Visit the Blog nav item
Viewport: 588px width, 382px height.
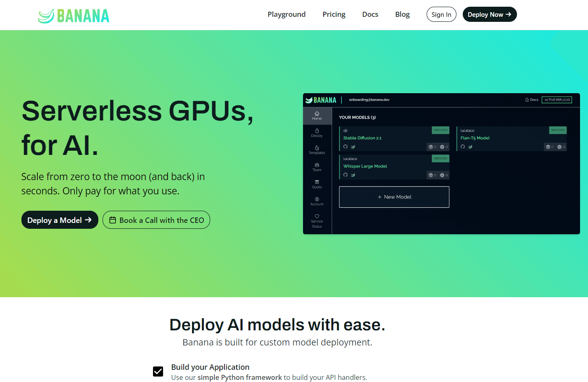tap(402, 14)
